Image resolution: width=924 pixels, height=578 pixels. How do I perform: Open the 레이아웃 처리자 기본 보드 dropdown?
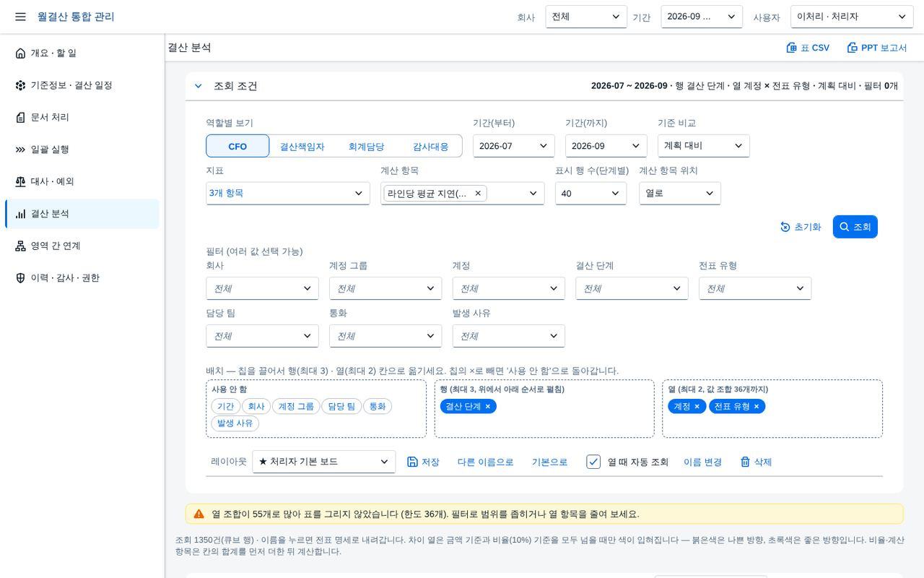(324, 462)
